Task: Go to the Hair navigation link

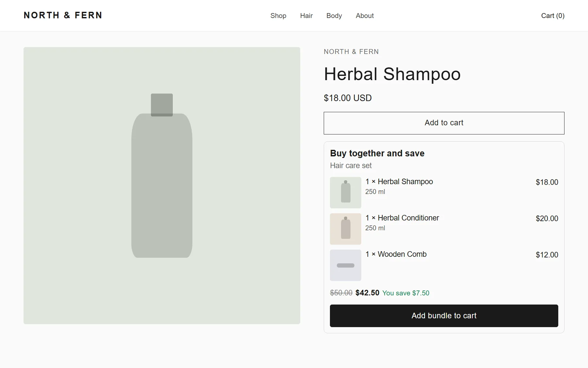Action: pyautogui.click(x=306, y=16)
